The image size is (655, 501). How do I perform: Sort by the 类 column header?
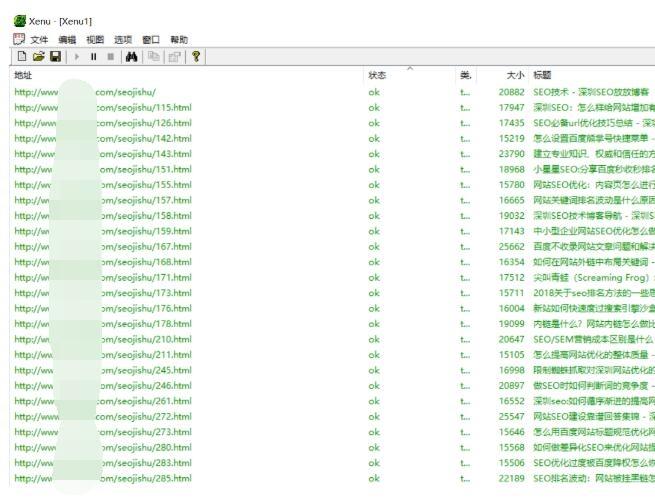point(466,75)
